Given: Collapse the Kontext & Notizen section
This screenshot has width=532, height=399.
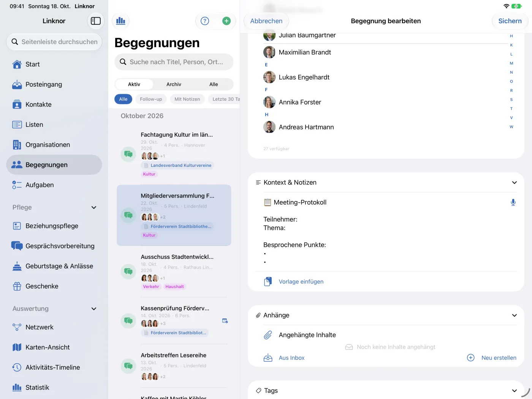Looking at the screenshot, I should [x=515, y=182].
